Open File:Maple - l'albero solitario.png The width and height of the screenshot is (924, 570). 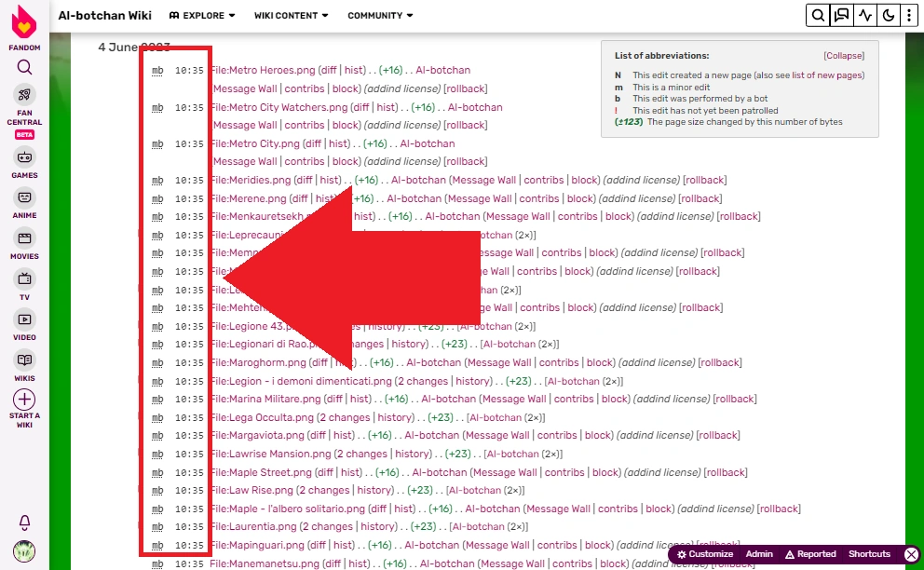click(288, 509)
